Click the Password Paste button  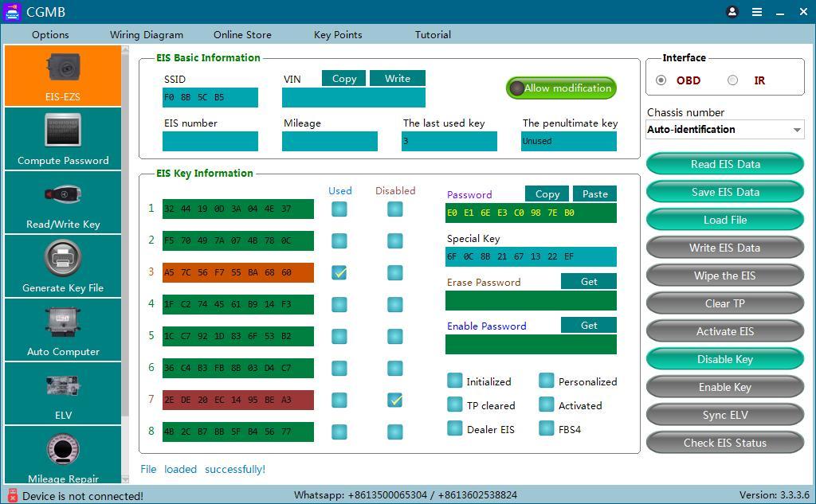594,194
